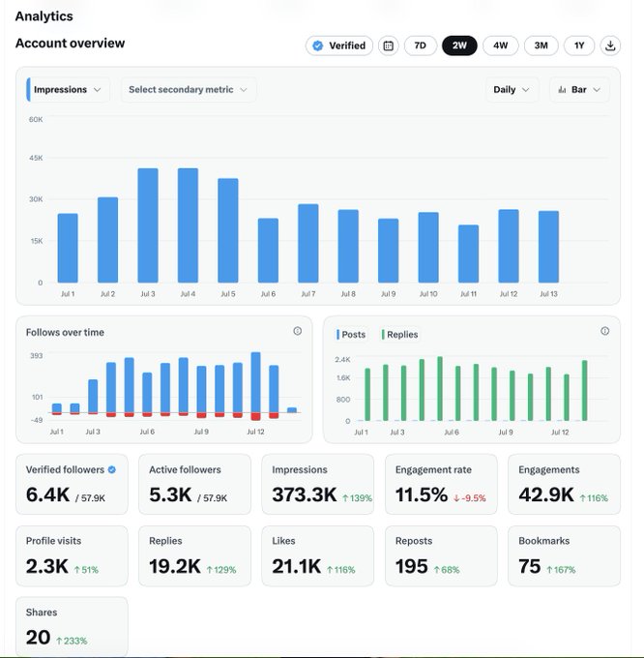Screen dimensions: 644x658
Task: Open the Bar chart type dropdown
Action: 579,90
